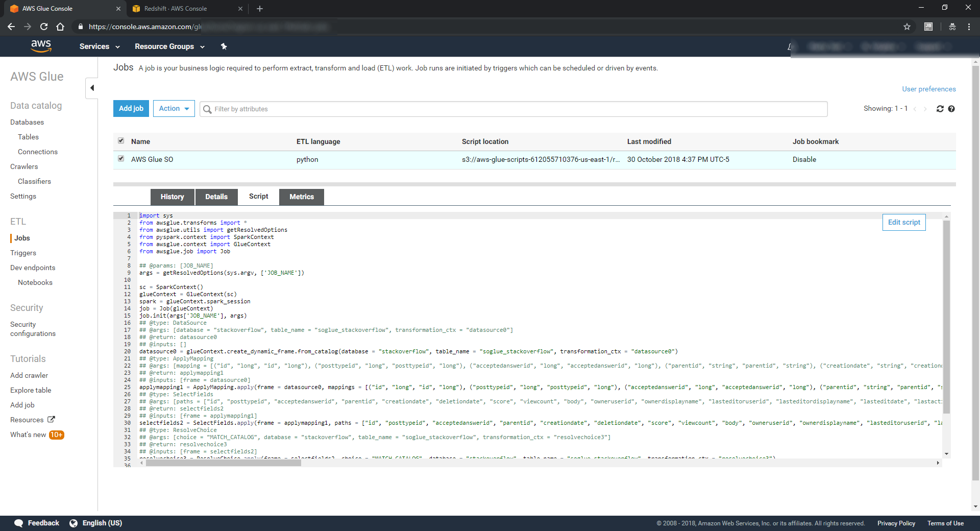Click the previous page chevron in Showing
980x531 pixels.
click(915, 109)
